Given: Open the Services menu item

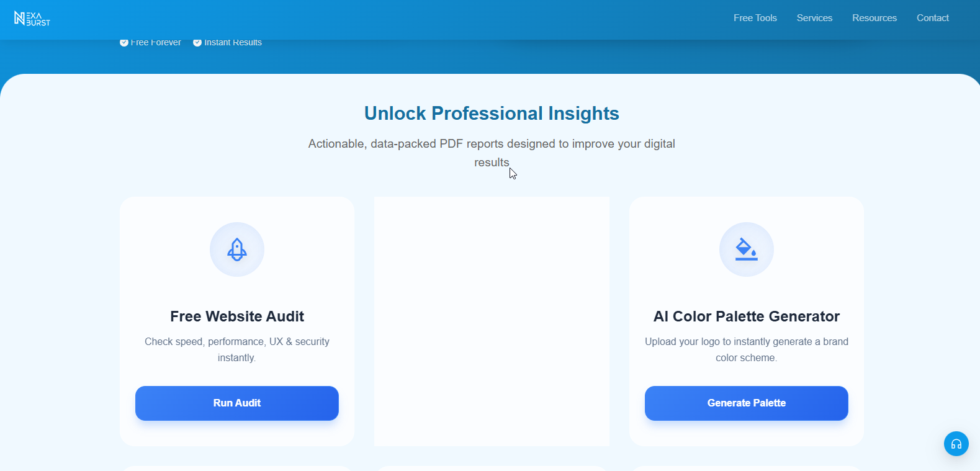Looking at the screenshot, I should tap(814, 18).
